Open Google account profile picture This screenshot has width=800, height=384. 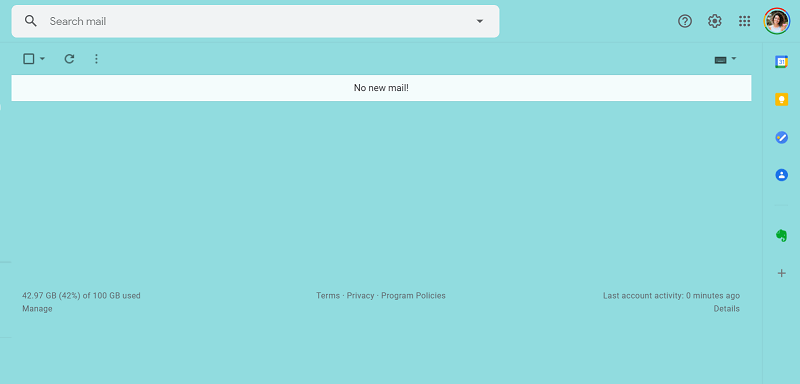point(777,21)
